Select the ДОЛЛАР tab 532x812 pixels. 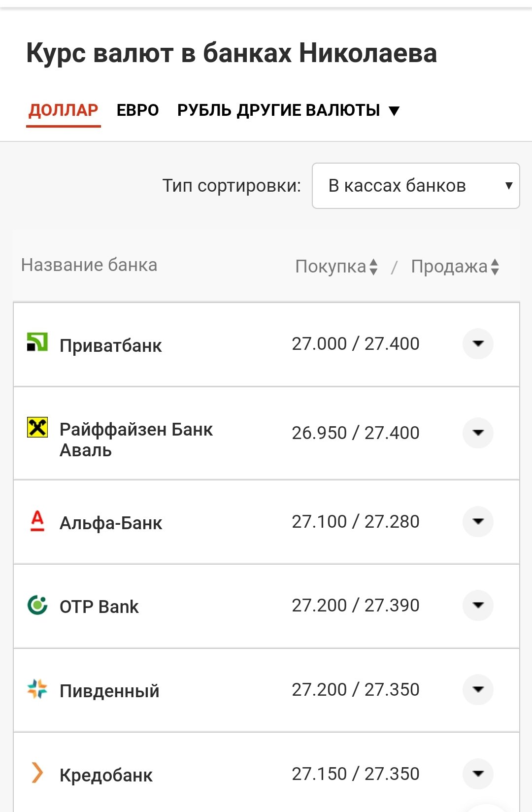click(64, 110)
